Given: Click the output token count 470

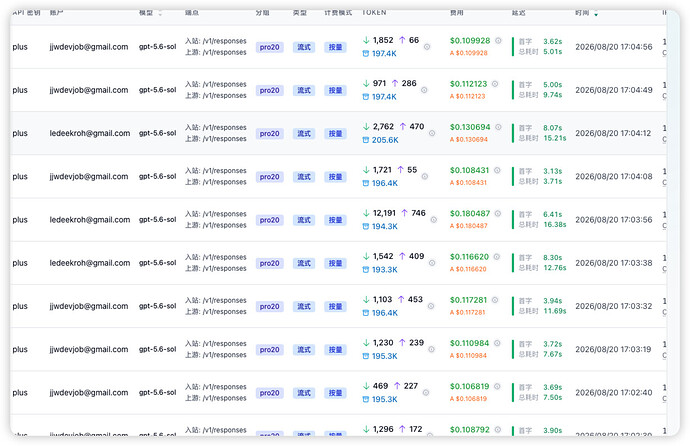Looking at the screenshot, I should click(417, 126).
